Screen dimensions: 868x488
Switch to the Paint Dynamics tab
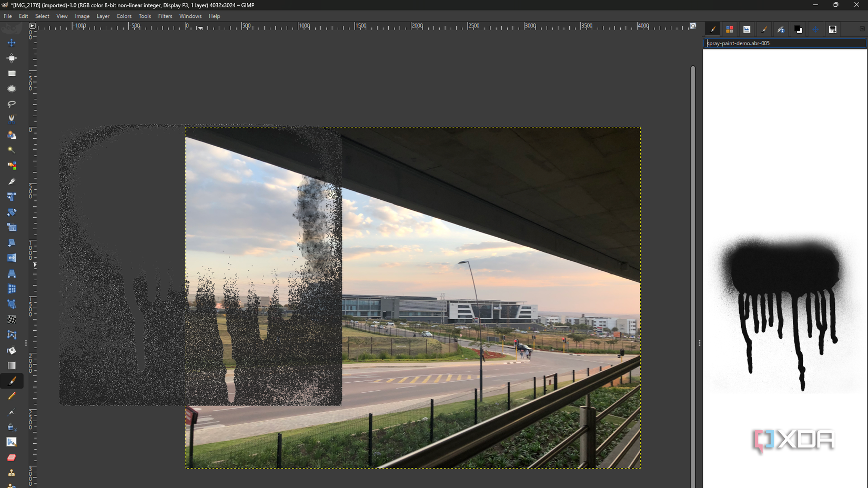coord(781,29)
